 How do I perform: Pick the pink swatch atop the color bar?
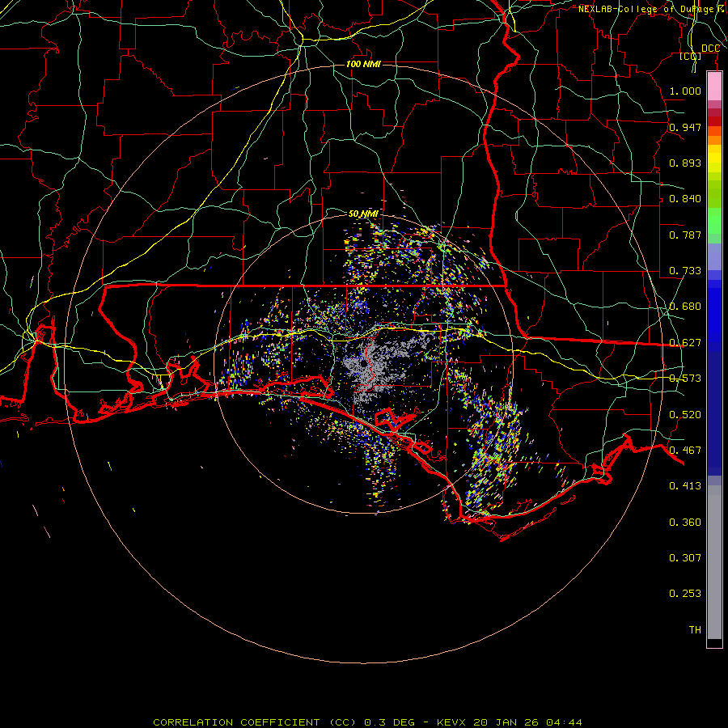pos(714,85)
